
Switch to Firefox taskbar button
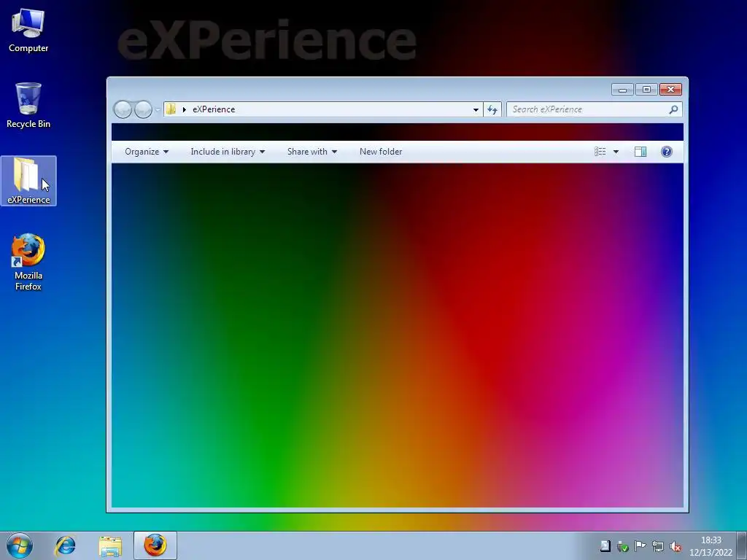155,545
